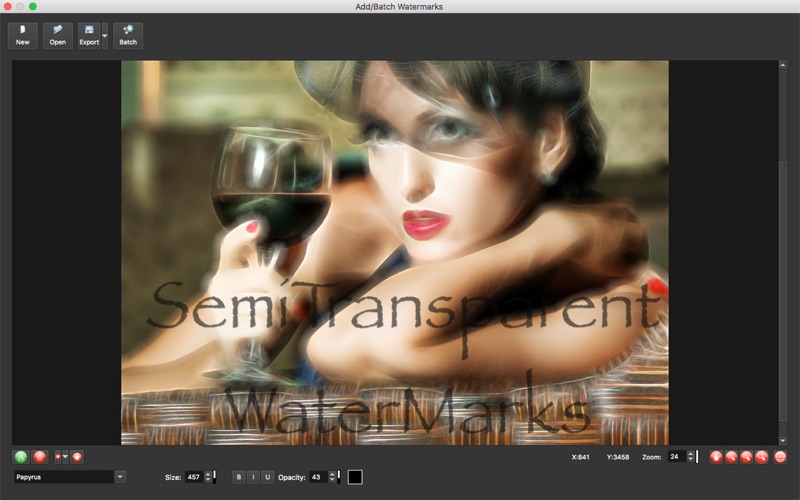
Task: Click the Add/Batch Watermarks window title
Action: (399, 7)
